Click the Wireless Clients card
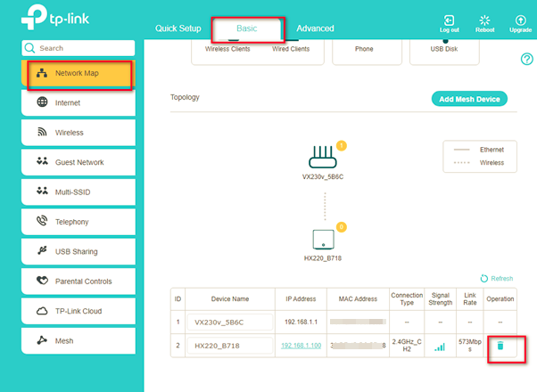Image resolution: width=537 pixels, height=392 pixels. click(x=227, y=49)
